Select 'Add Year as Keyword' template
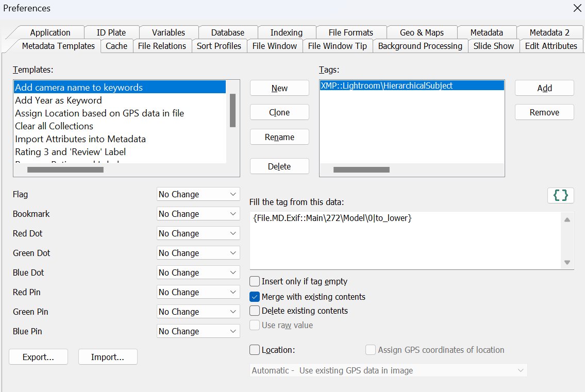The width and height of the screenshot is (585, 392). 120,100
